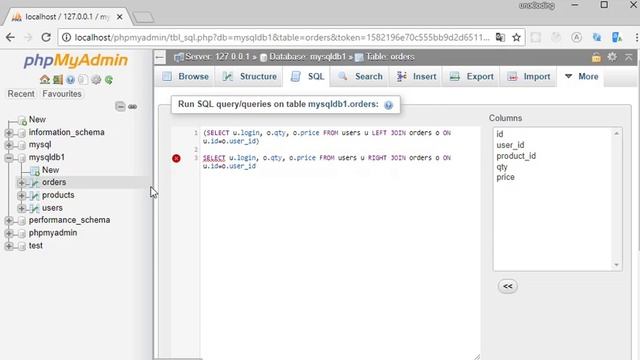Image resolution: width=640 pixels, height=360 pixels.
Task: Select the SQL tab
Action: tap(307, 77)
